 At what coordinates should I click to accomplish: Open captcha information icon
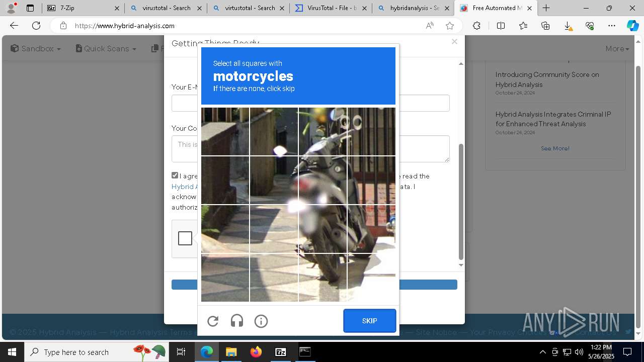(261, 321)
